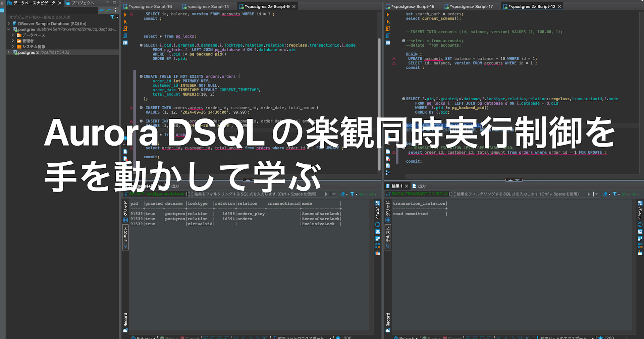Expand the システム情報 folder
This screenshot has height=339, width=644.
pos(13,47)
